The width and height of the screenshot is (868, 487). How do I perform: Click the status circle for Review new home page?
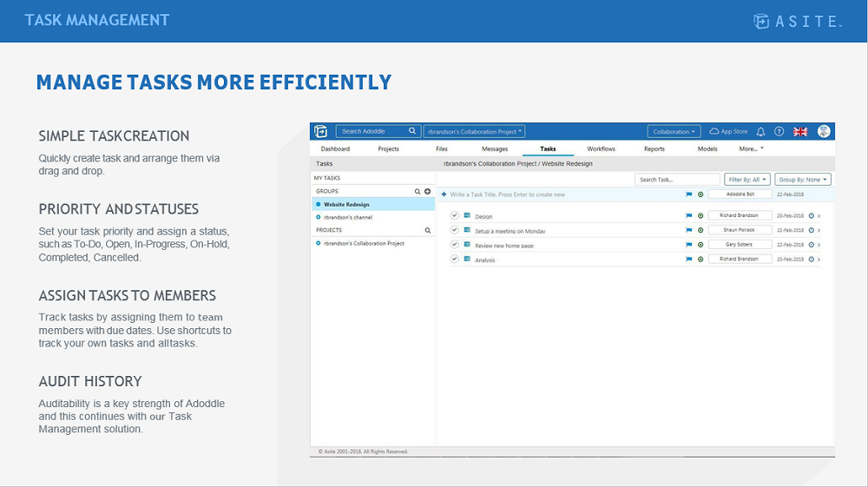pos(700,245)
